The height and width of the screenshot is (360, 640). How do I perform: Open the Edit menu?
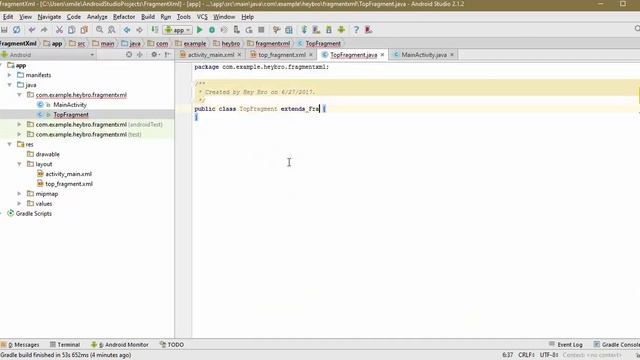8,17
